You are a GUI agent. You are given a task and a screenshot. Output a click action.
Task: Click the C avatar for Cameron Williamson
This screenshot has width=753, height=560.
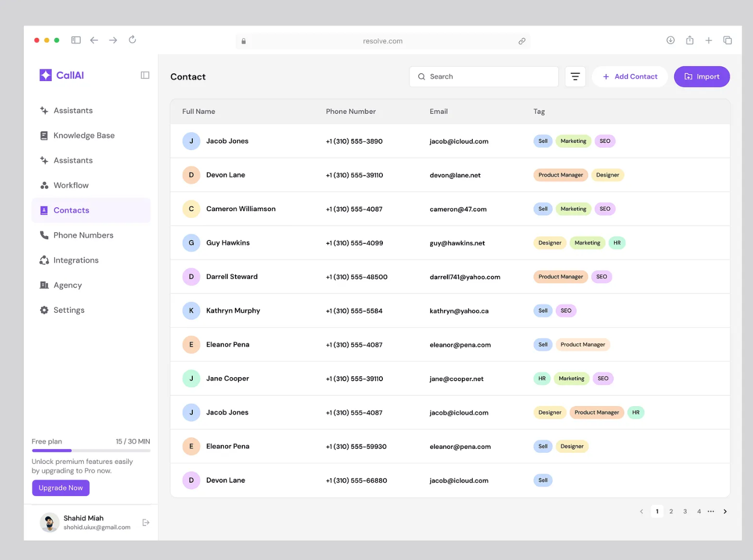point(191,209)
